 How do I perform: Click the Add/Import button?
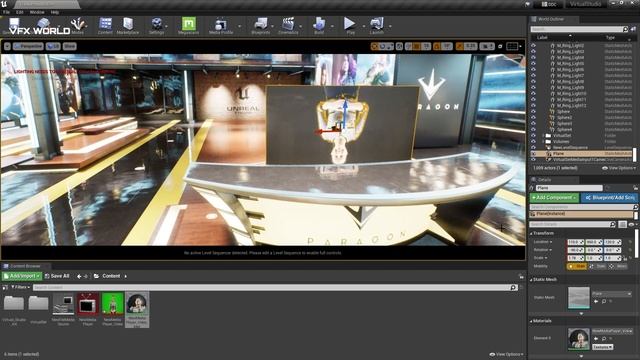(x=22, y=276)
